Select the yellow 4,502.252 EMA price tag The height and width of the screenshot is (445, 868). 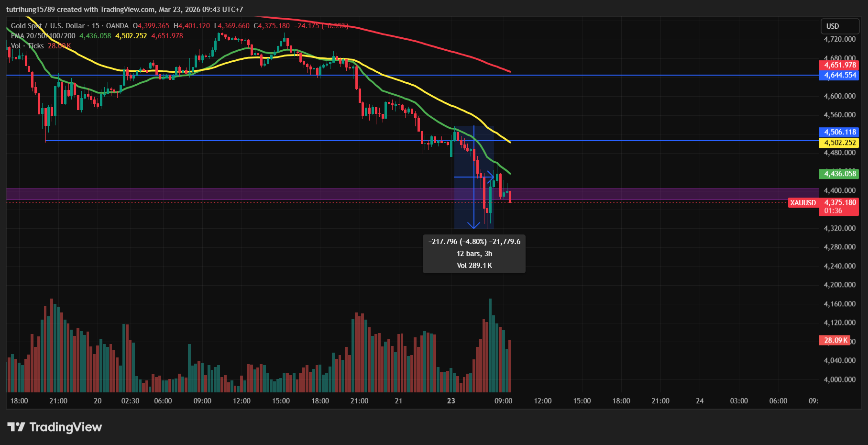[x=839, y=143]
